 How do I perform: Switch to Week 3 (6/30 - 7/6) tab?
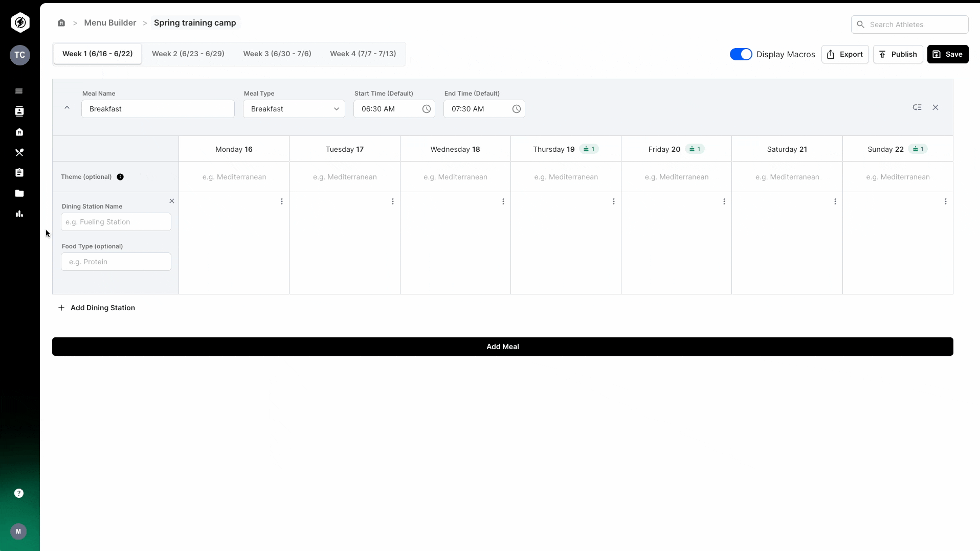[x=277, y=54]
